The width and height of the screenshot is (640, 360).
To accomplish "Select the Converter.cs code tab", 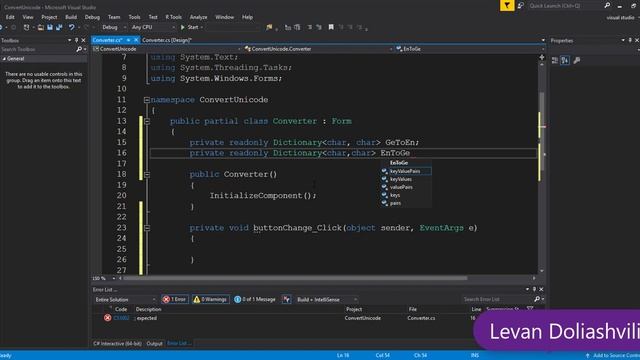I will pos(107,40).
